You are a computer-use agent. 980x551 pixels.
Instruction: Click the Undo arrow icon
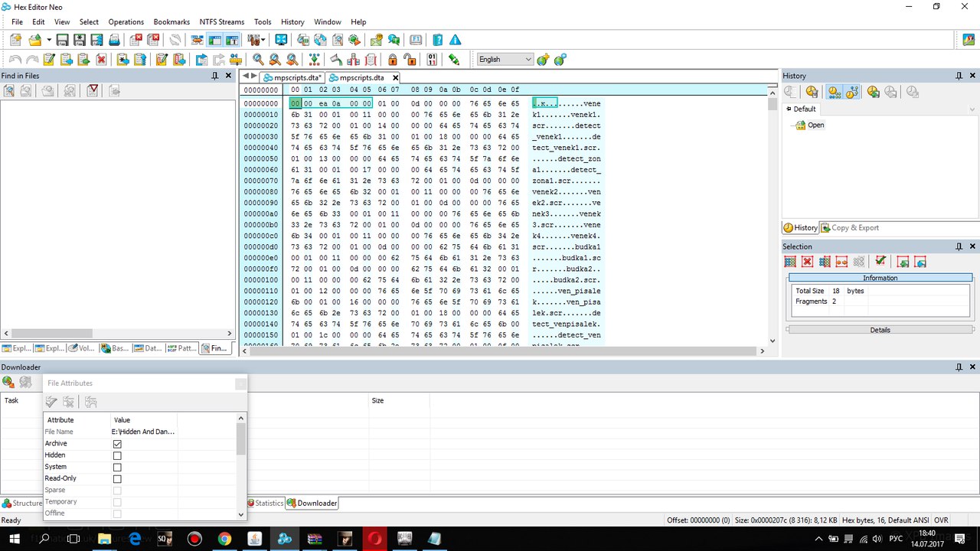point(15,60)
